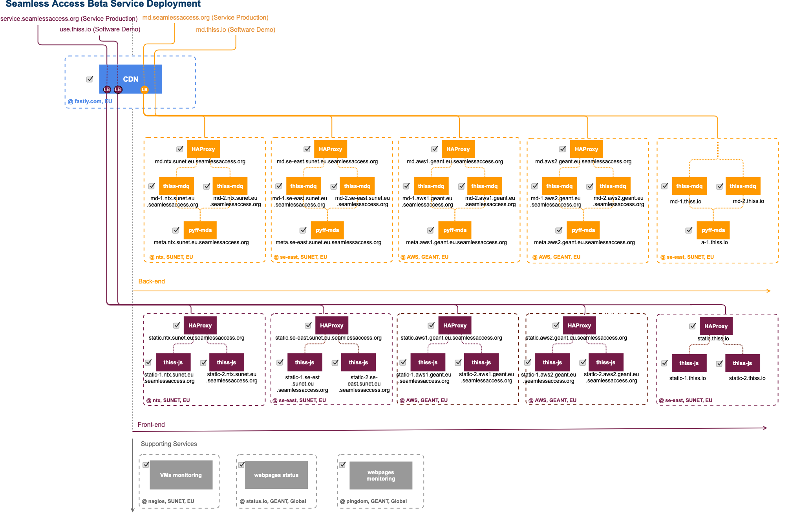The image size is (790, 532).
Task: Click the @ nagios, SUNET, EU label
Action: [168, 501]
